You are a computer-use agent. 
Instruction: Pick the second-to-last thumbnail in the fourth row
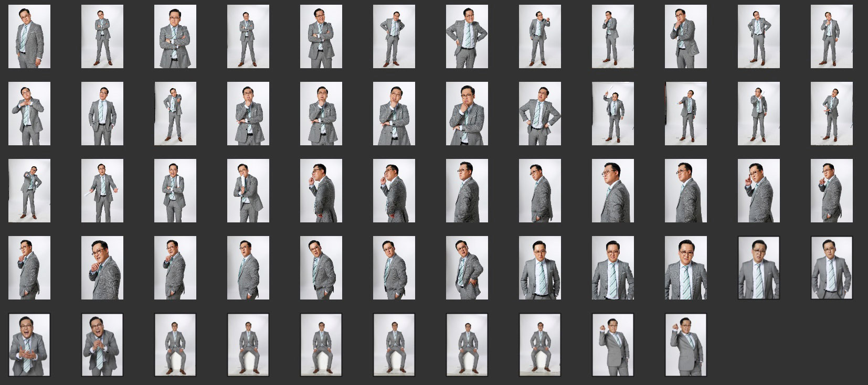758,268
